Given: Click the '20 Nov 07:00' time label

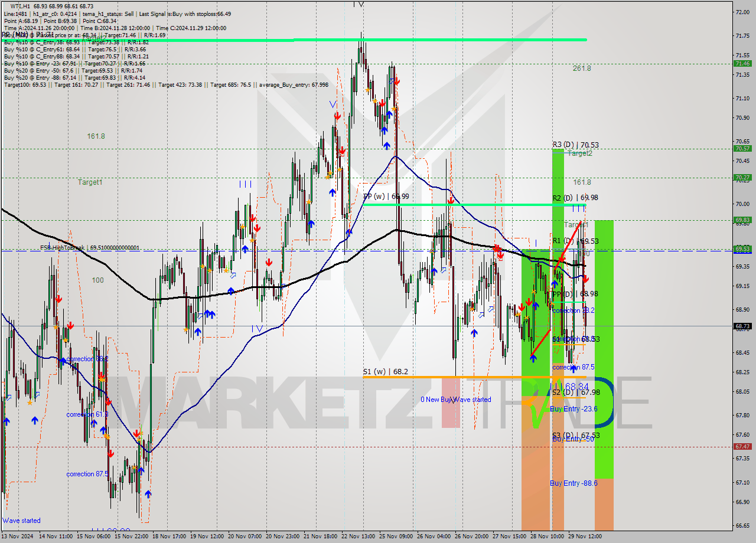Looking at the screenshot, I should pos(245,537).
